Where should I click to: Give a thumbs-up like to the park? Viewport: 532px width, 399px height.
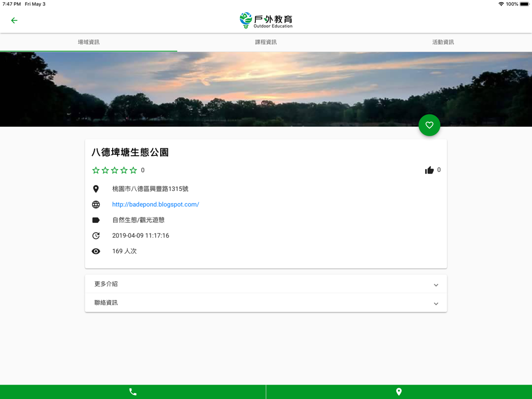[x=429, y=170]
